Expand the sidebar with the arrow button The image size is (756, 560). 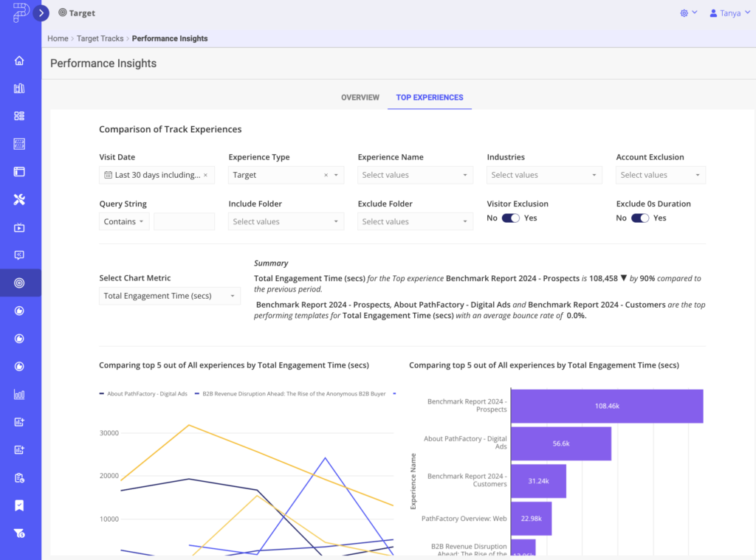tap(41, 13)
